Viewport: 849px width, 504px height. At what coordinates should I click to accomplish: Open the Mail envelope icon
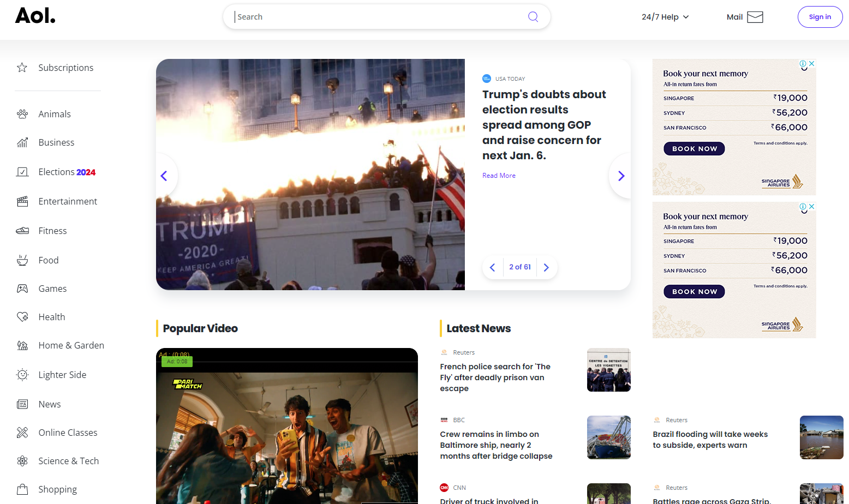pyautogui.click(x=755, y=17)
